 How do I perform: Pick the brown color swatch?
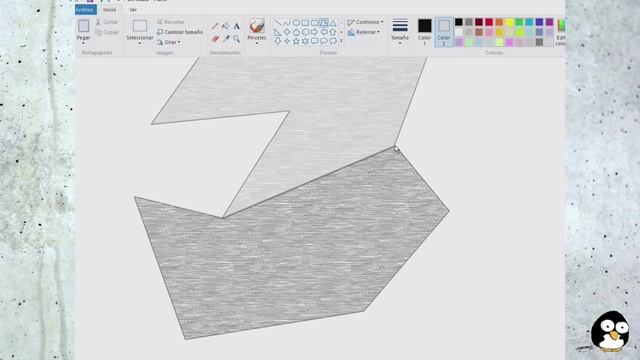coord(479,32)
